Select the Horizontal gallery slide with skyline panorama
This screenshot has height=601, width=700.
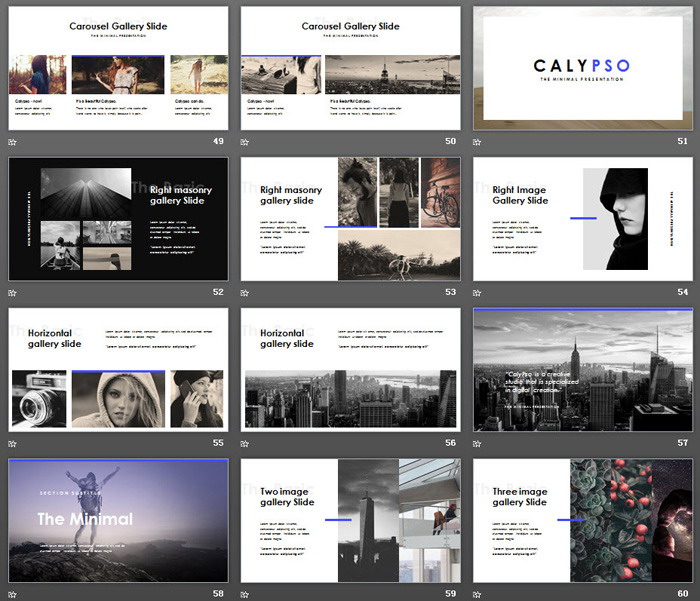350,369
